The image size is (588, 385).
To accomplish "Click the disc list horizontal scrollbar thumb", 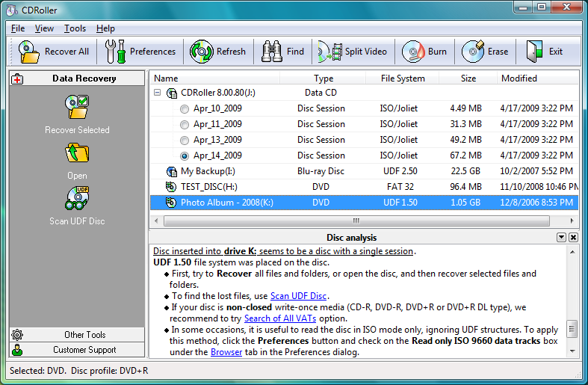I will (x=356, y=221).
